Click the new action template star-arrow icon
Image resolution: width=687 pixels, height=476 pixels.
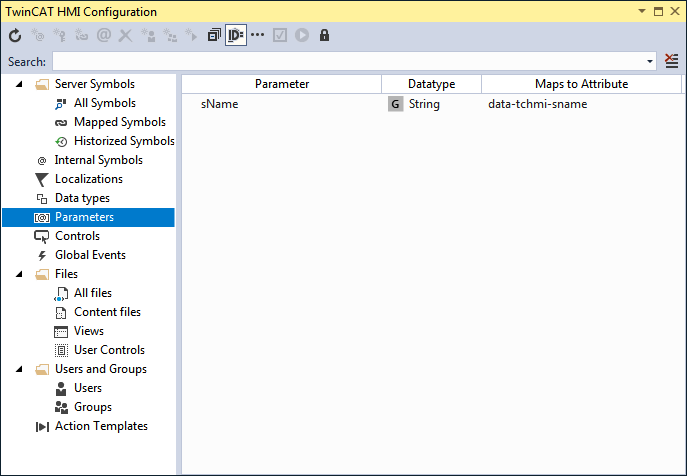point(191,36)
